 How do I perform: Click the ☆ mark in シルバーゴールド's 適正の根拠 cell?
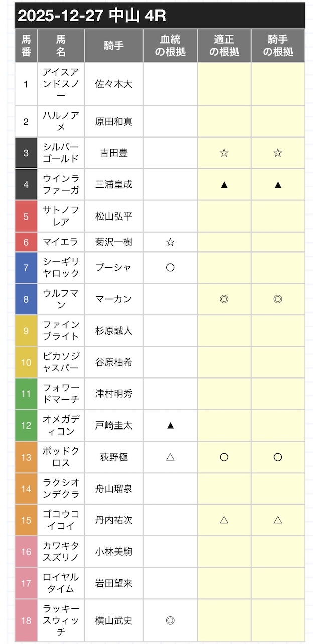224,153
